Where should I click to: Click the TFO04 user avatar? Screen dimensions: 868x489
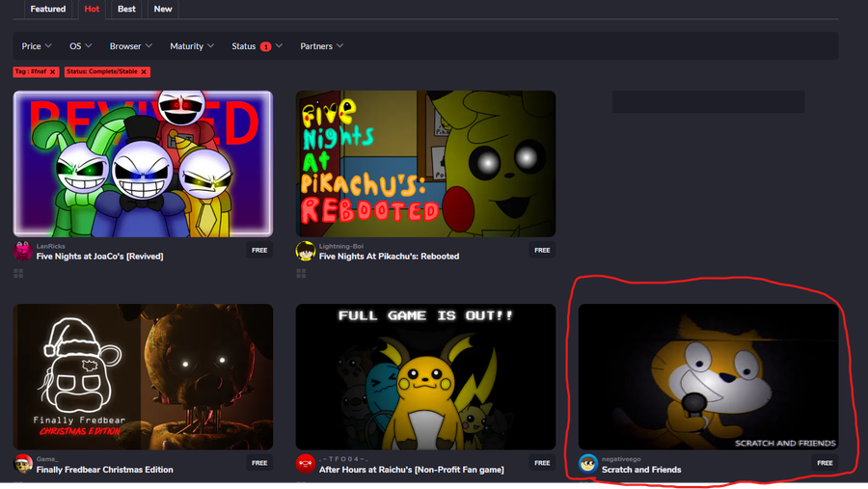coord(305,464)
